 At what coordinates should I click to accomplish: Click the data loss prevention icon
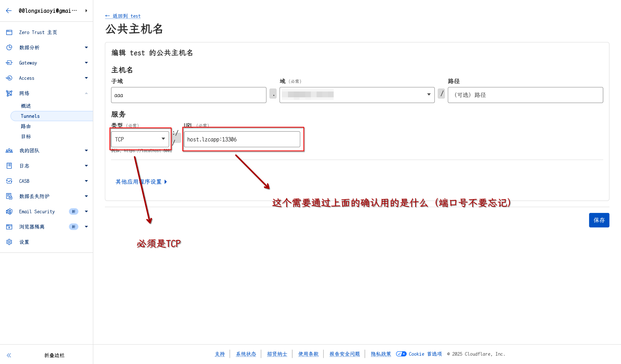9,196
